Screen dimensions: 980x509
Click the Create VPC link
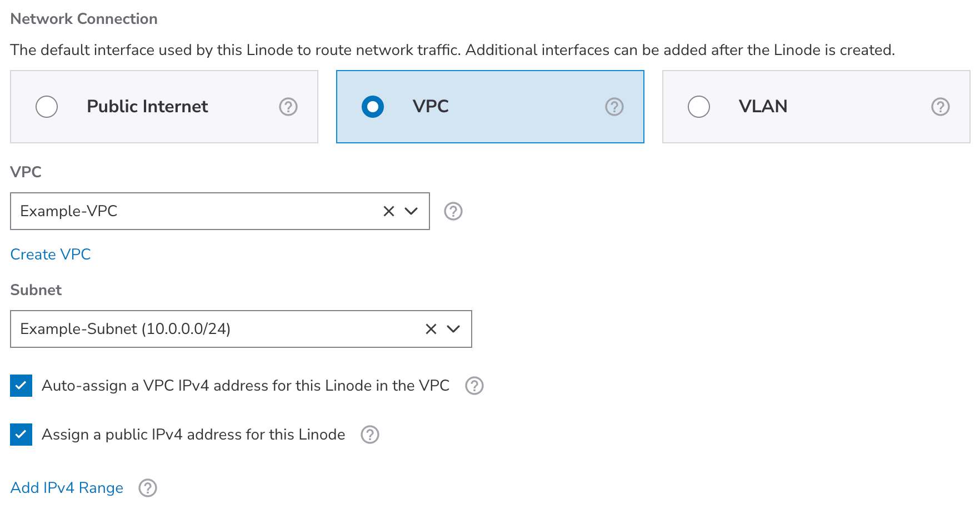click(x=51, y=255)
